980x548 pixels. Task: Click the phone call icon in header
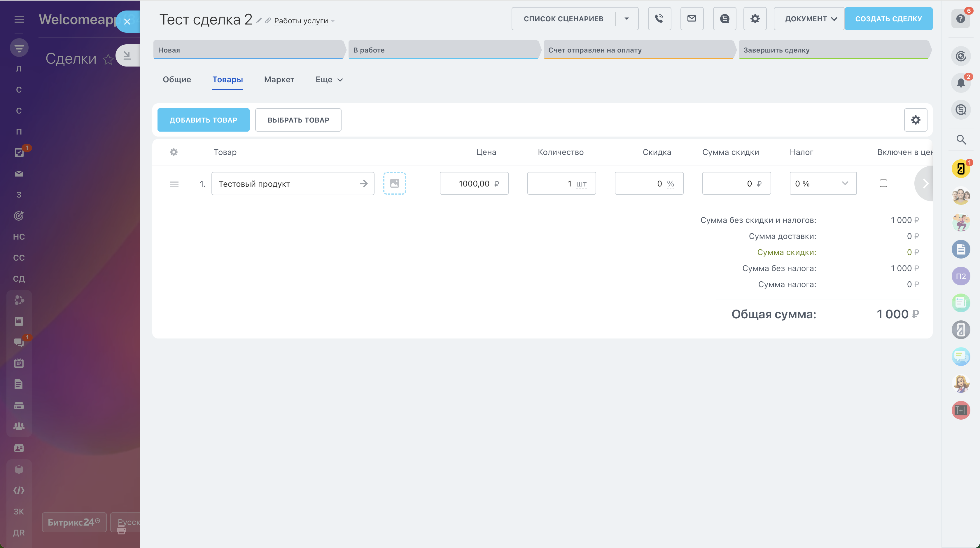click(659, 19)
